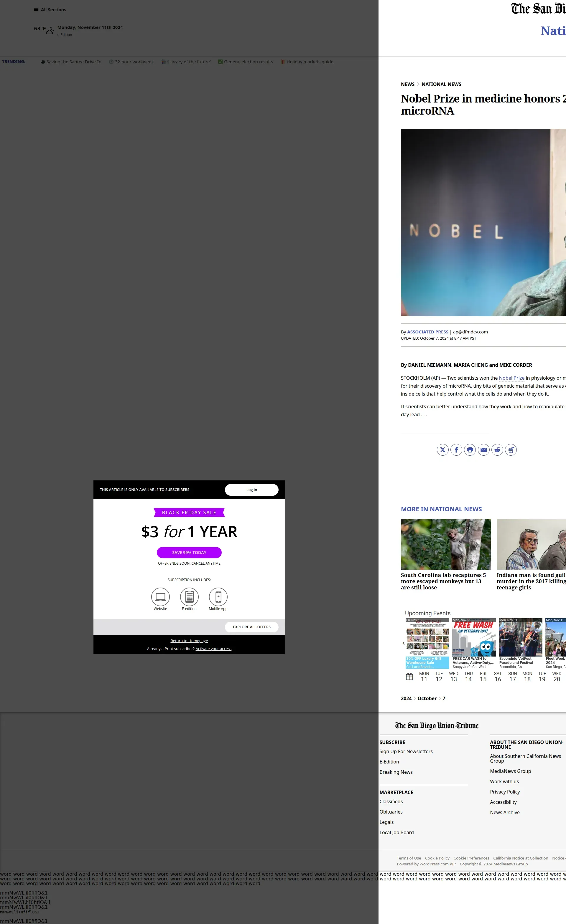Viewport: 566px width, 924px height.
Task: Click the Log in button
Action: pos(251,490)
